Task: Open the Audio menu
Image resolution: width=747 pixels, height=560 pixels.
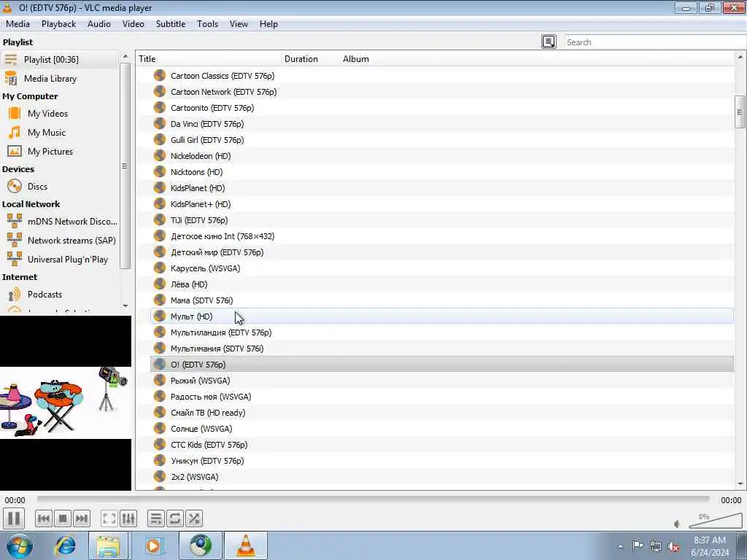Action: point(99,24)
